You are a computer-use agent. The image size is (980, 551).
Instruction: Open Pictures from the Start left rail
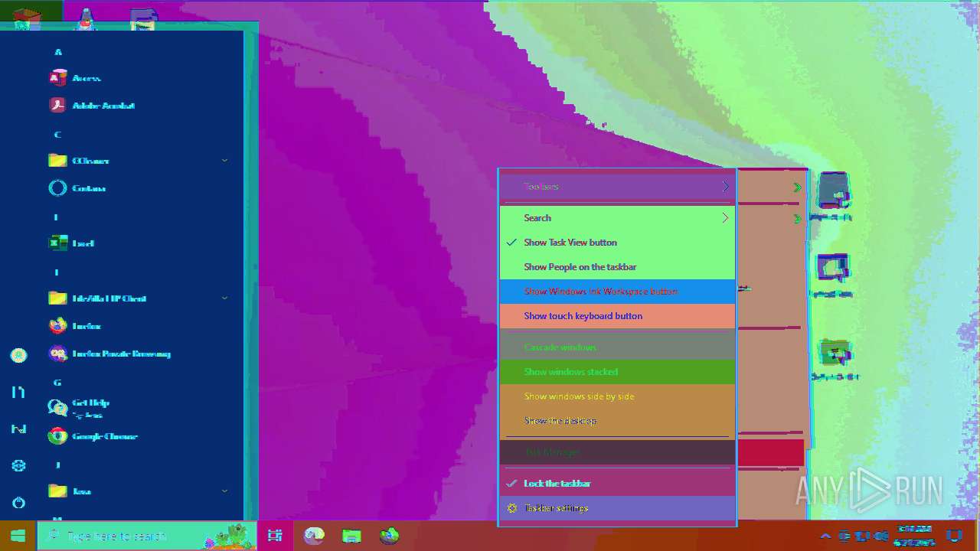pyautogui.click(x=18, y=429)
